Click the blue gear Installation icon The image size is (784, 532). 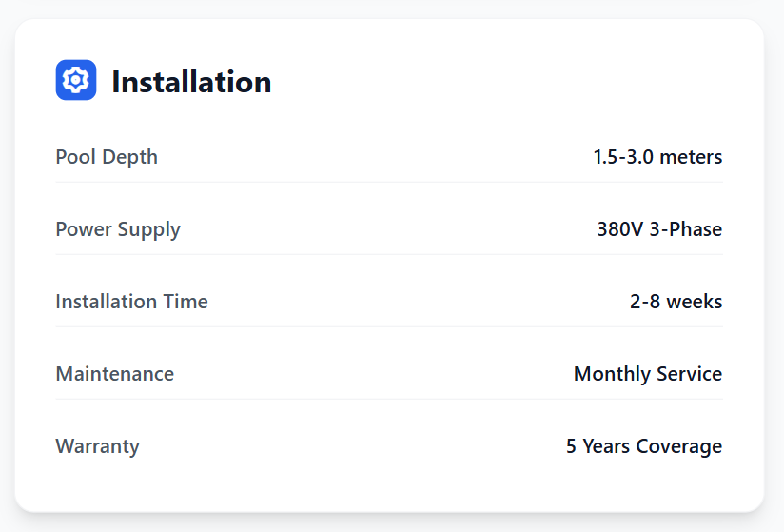pyautogui.click(x=76, y=81)
